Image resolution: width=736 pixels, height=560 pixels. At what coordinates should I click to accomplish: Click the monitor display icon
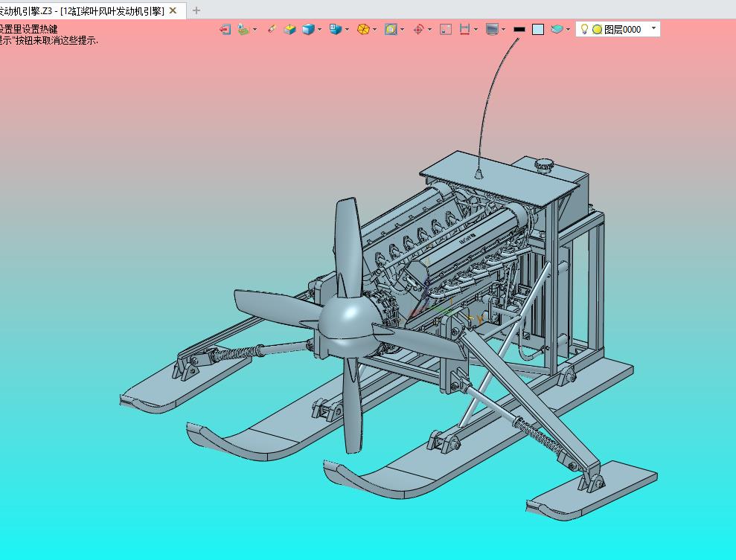[492, 30]
